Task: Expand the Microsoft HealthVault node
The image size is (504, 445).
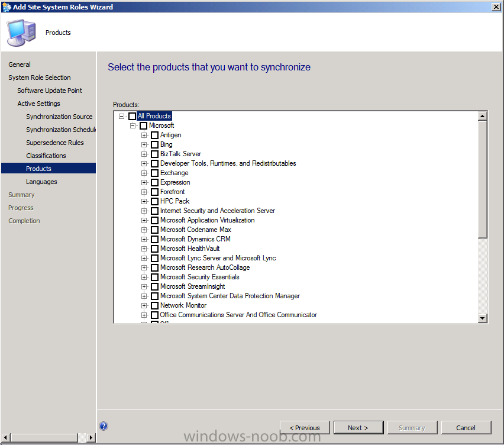Action: [x=144, y=249]
